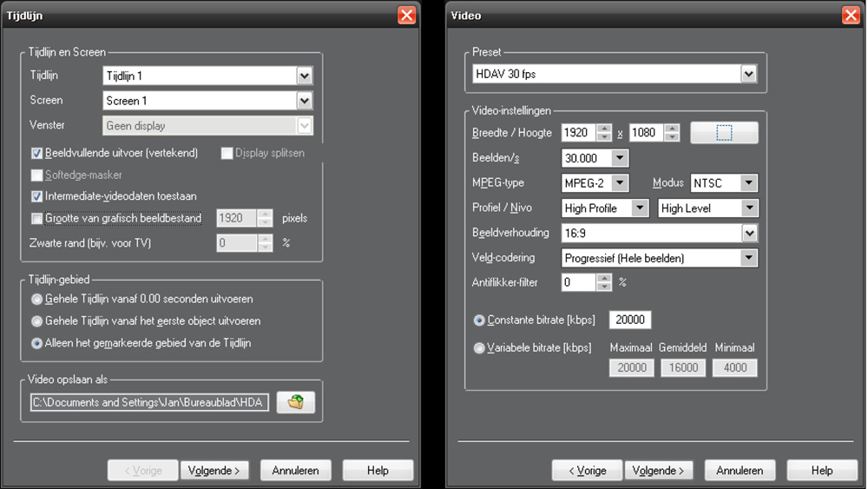
Task: Click Volgende in the Video dialog
Action: tap(659, 471)
